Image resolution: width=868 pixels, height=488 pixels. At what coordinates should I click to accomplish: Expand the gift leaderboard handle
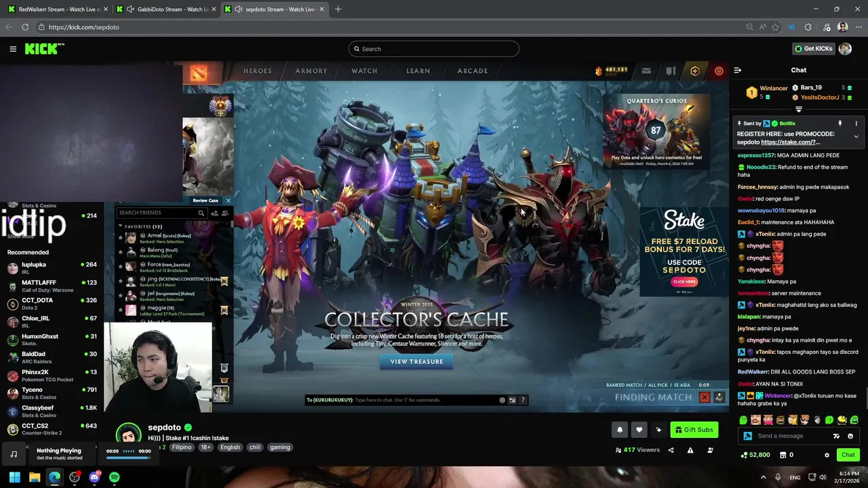(798, 109)
